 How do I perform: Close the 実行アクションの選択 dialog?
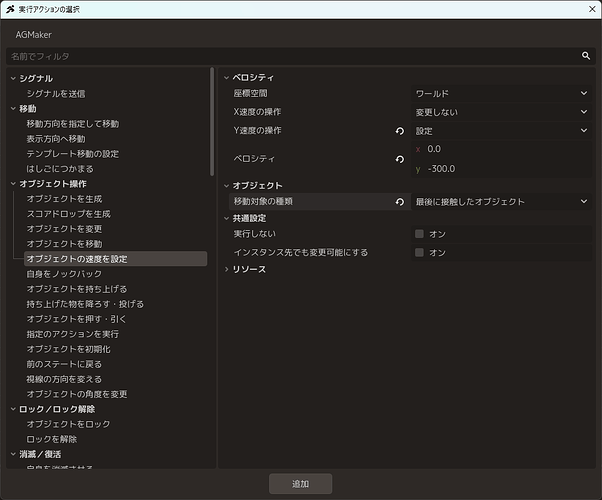[x=592, y=9]
